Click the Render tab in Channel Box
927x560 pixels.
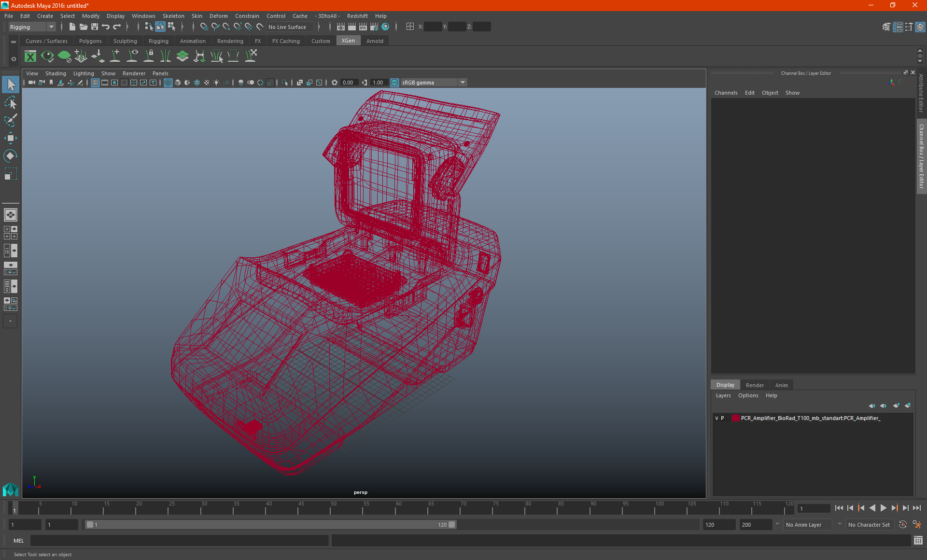click(755, 385)
